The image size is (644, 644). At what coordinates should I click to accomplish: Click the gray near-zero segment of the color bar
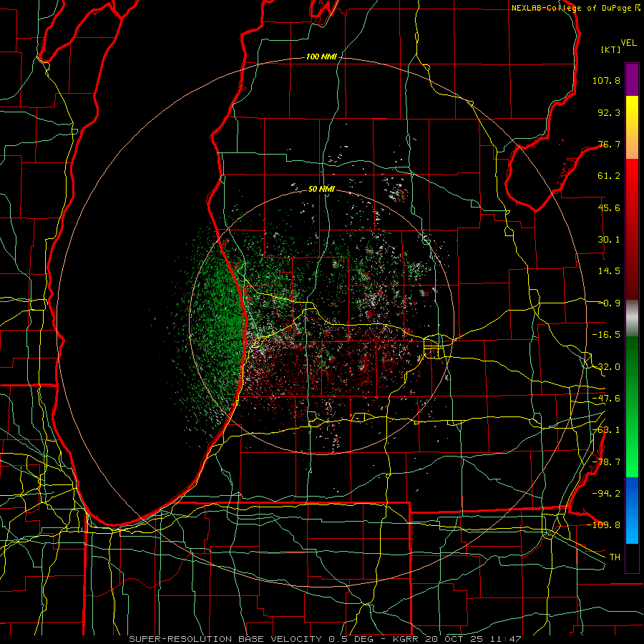[632, 318]
